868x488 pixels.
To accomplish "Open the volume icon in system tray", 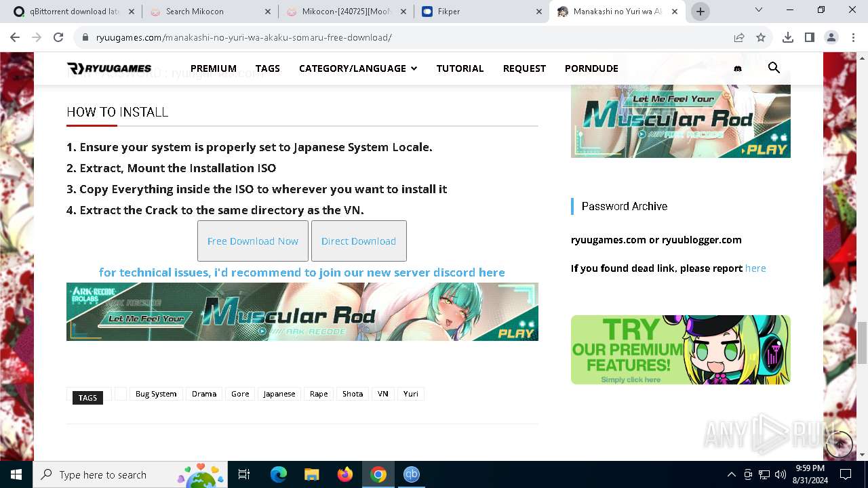I will click(781, 474).
